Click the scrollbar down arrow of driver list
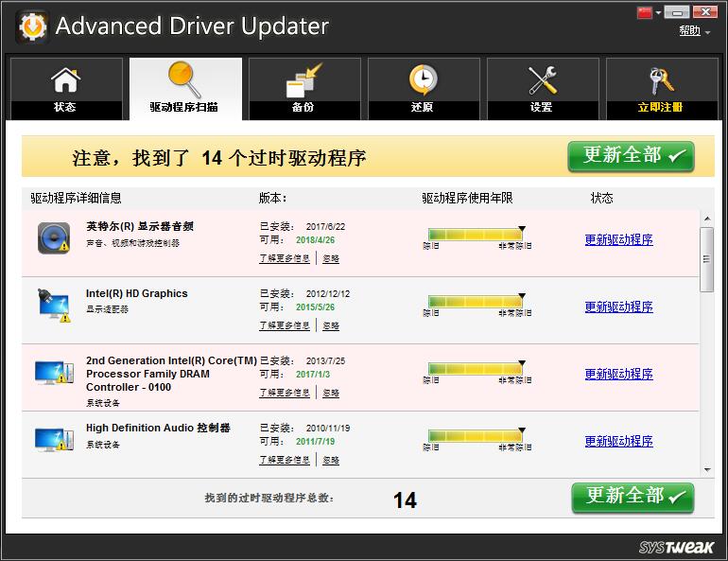The height and width of the screenshot is (561, 728). click(x=706, y=469)
